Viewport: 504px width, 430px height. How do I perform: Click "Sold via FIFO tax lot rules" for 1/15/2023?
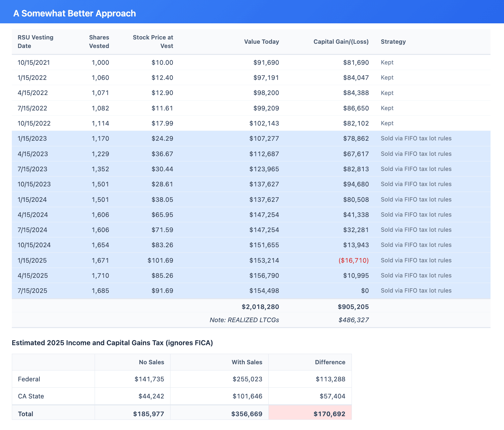416,138
